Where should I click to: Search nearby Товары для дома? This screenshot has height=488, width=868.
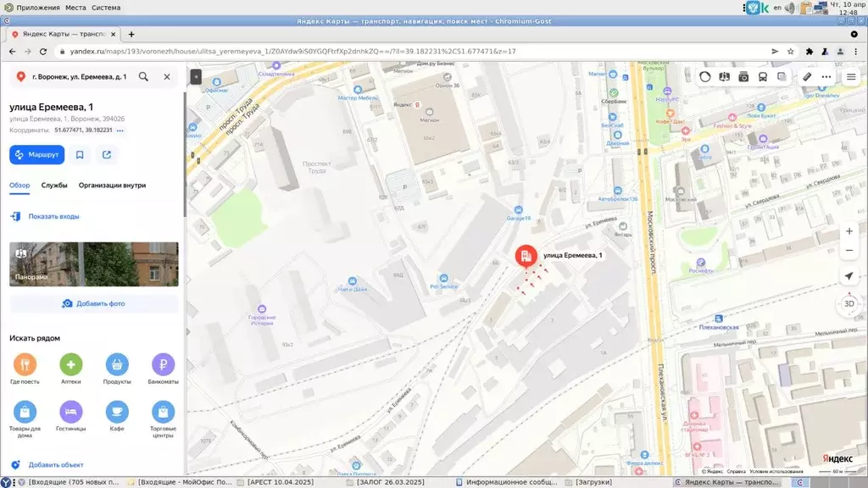(x=25, y=419)
